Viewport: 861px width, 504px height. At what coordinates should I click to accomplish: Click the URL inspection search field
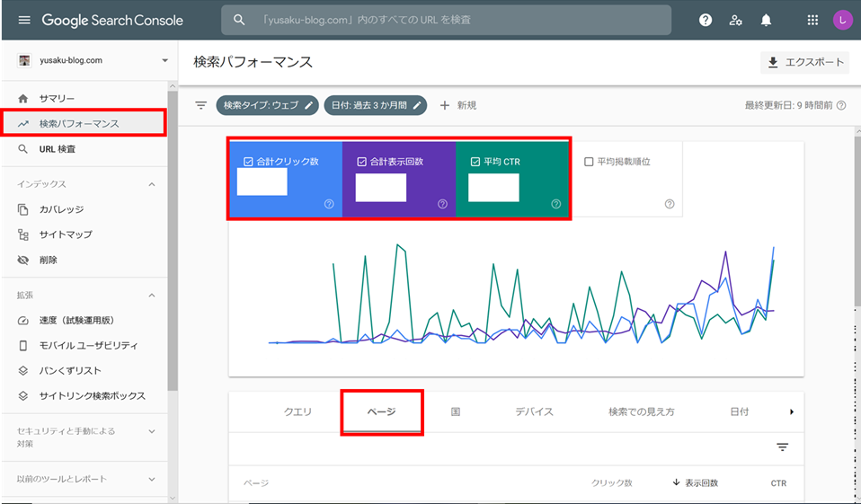click(x=446, y=20)
